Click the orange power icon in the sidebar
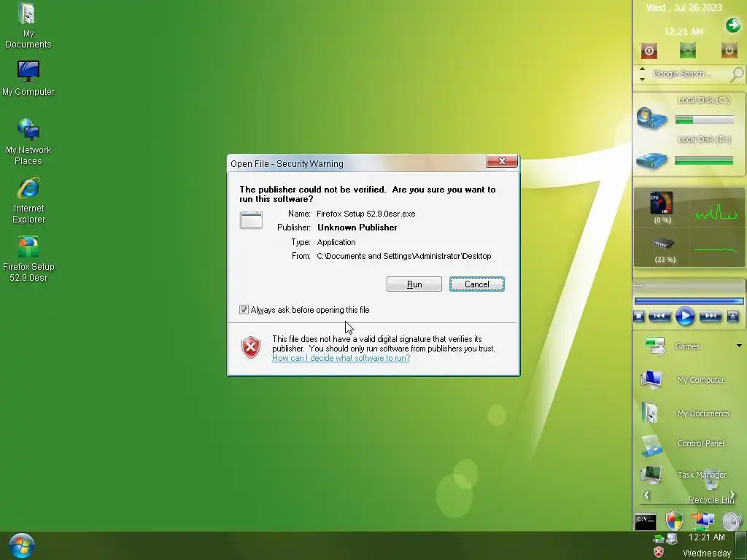Screen dimensions: 747x560 729,50
